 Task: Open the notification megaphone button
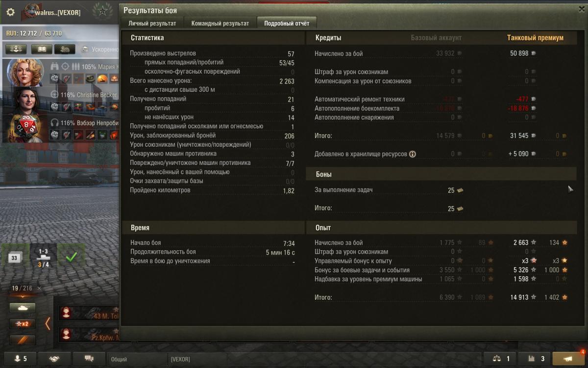click(568, 359)
